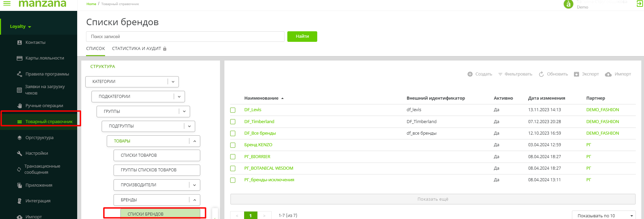Expand the ПРОИЗВОДИТЕЛИ node arrow
The image size is (644, 219).
click(x=194, y=185)
